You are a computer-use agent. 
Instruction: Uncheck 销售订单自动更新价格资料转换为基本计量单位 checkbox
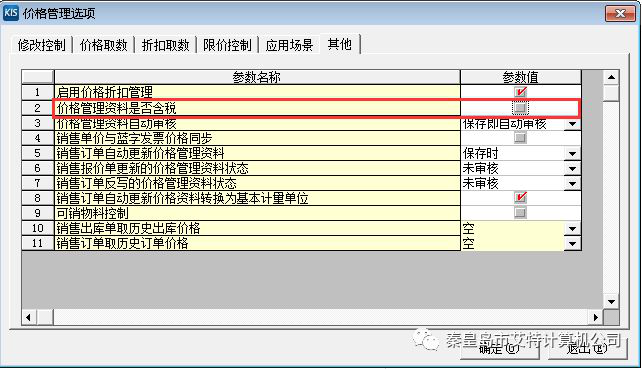coord(520,197)
